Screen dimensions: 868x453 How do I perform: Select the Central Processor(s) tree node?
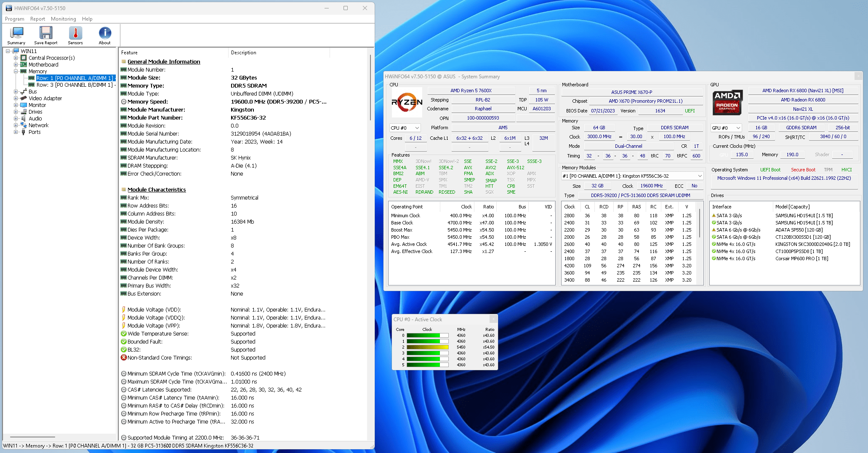[51, 58]
